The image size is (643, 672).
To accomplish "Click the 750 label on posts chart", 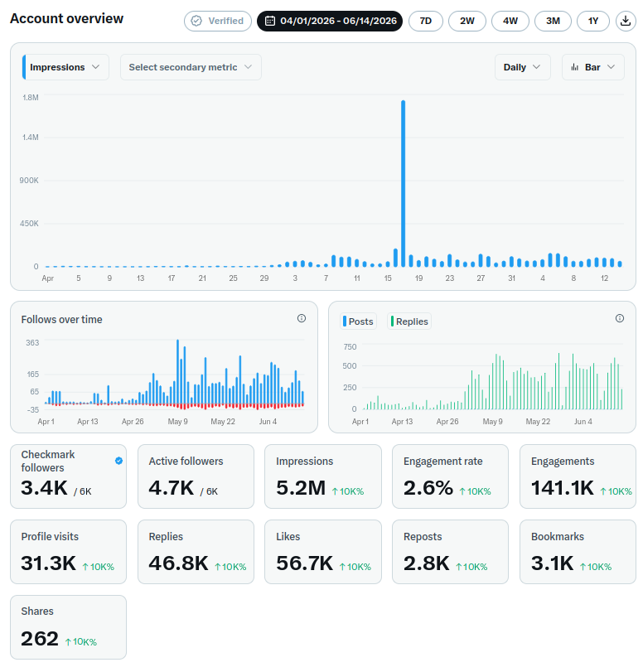I will point(351,346).
